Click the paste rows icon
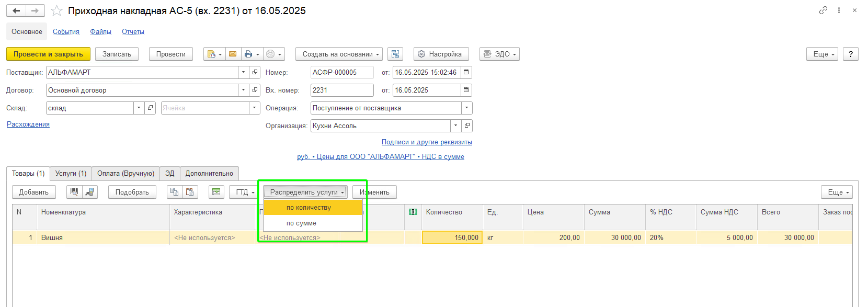Screen dimensions: 868x307 click(x=190, y=192)
